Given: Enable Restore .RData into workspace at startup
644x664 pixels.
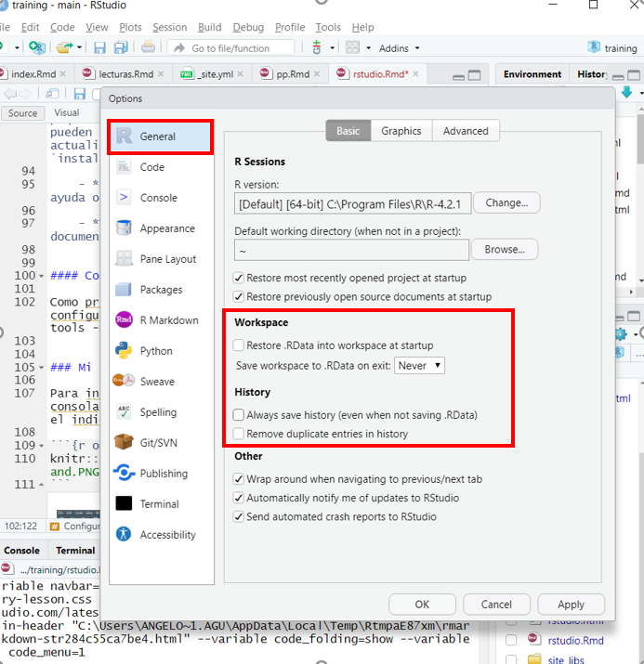Looking at the screenshot, I should [239, 345].
